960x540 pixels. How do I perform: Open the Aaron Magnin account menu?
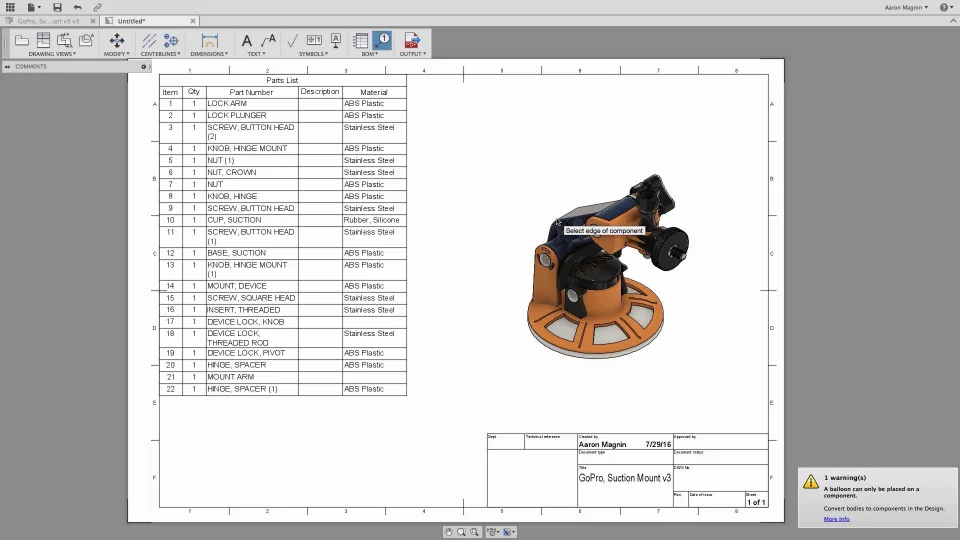(906, 7)
